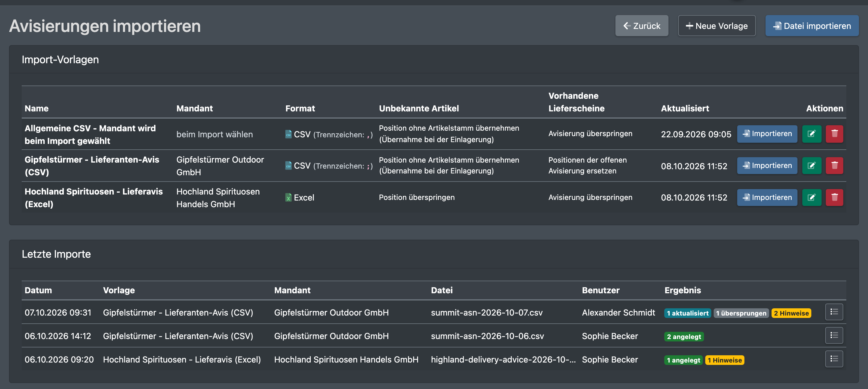
Task: Click user 'Alexander Schmidt' in import list
Action: point(618,313)
